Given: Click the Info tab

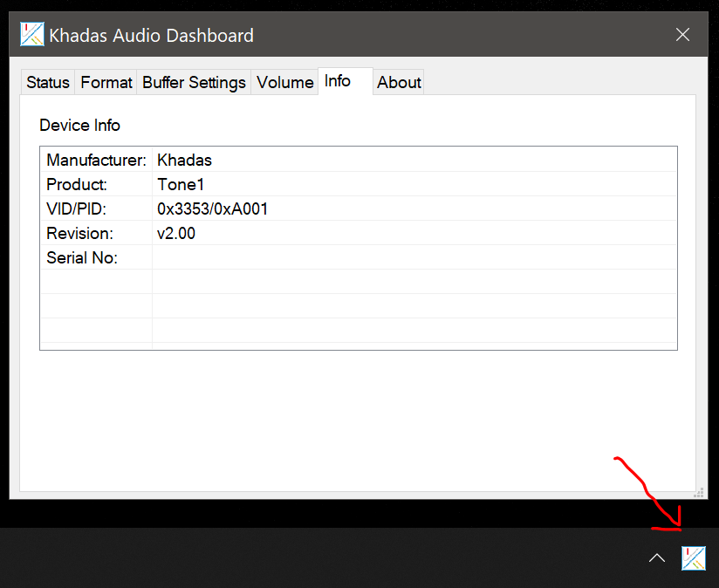Looking at the screenshot, I should (x=346, y=81).
